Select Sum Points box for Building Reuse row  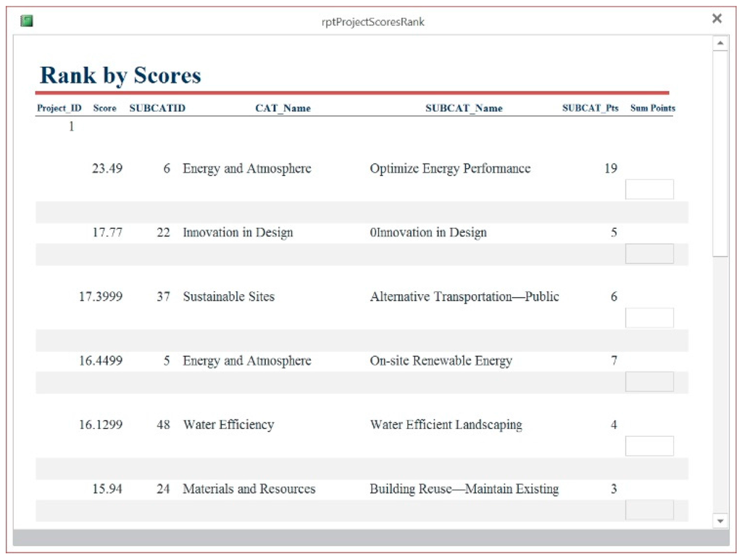[649, 509]
